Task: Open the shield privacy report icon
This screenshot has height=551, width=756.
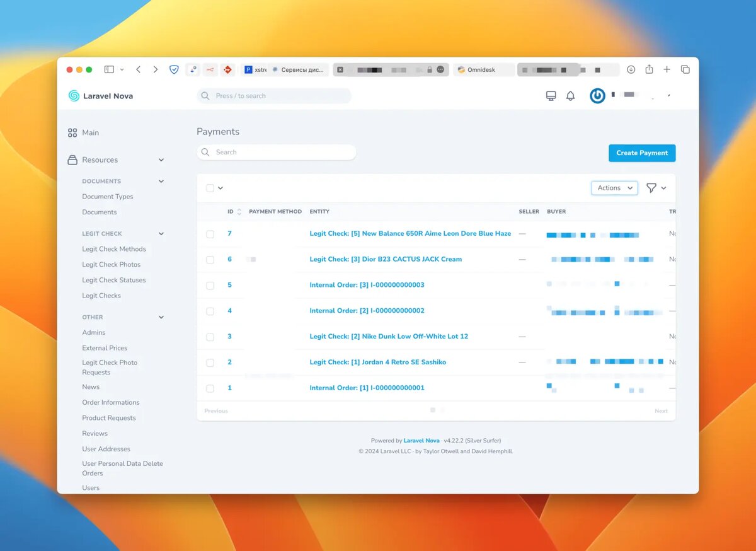Action: 175,69
